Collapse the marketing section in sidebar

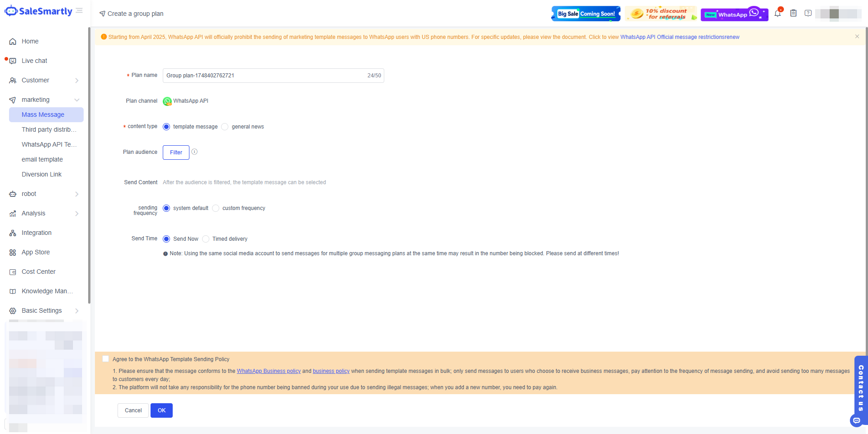click(77, 100)
